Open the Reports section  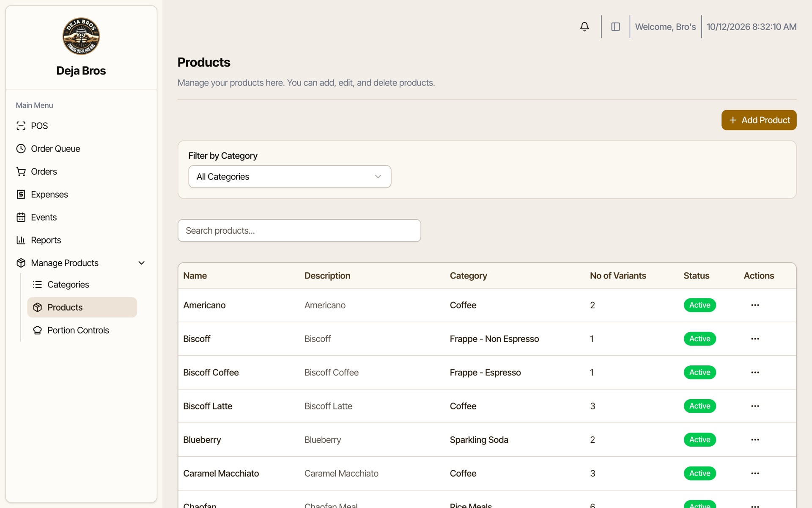pos(81,240)
